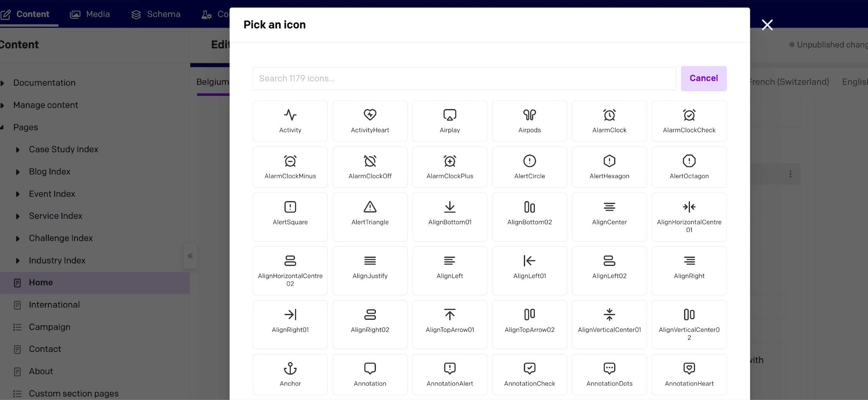Pick the ActivityHeart icon
Screen dimensions: 868x400
click(370, 121)
